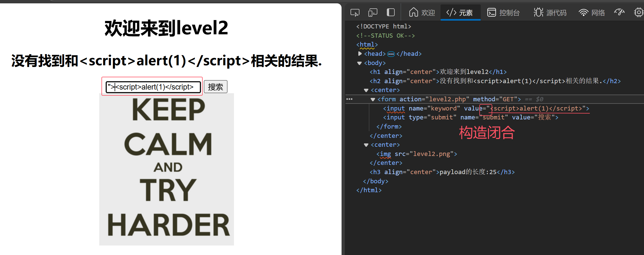Select the closing form tag line
Screen dimensions: 644x255
pyautogui.click(x=389, y=126)
